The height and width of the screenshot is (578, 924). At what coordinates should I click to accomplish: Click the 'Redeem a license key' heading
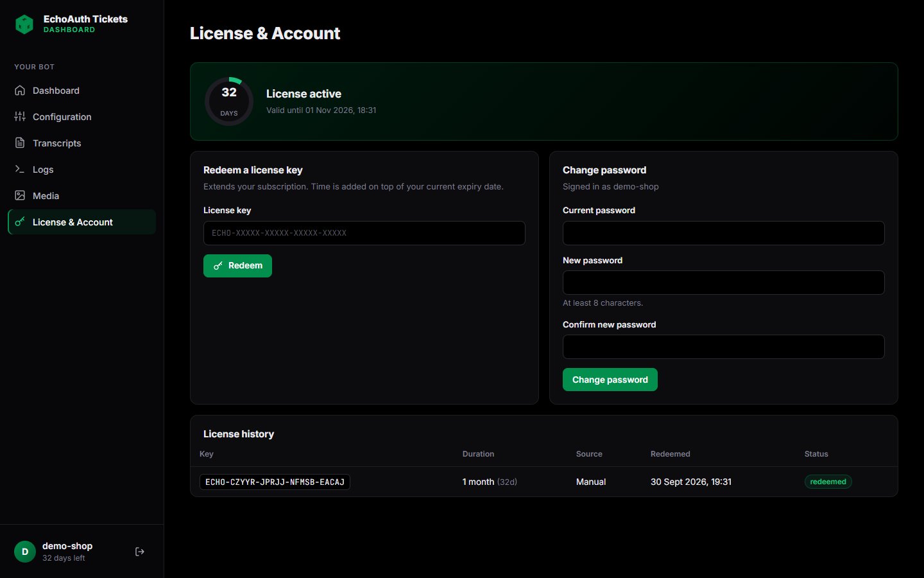coord(253,170)
